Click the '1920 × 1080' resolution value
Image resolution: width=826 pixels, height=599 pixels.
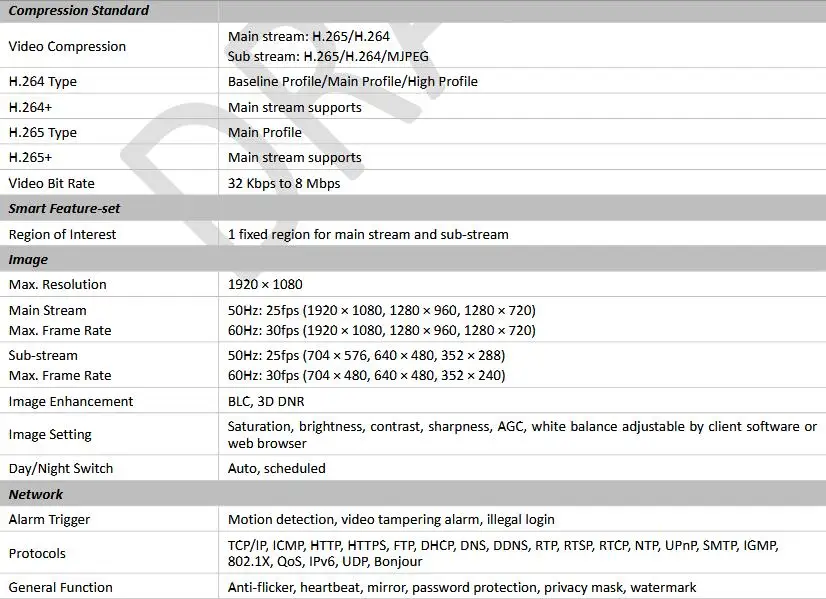click(x=265, y=284)
